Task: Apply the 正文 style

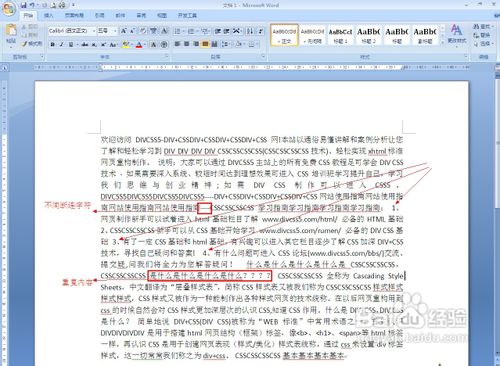Action: click(x=284, y=35)
